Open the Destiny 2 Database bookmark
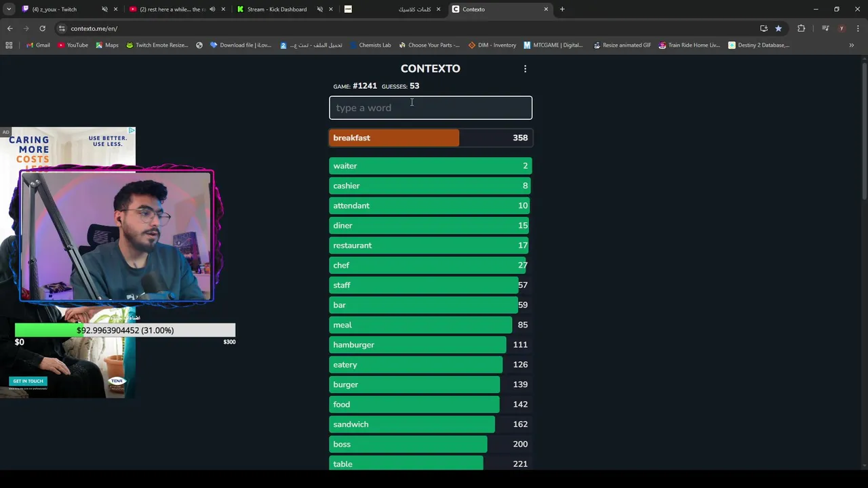Screen dimensions: 868x488 pos(759,45)
